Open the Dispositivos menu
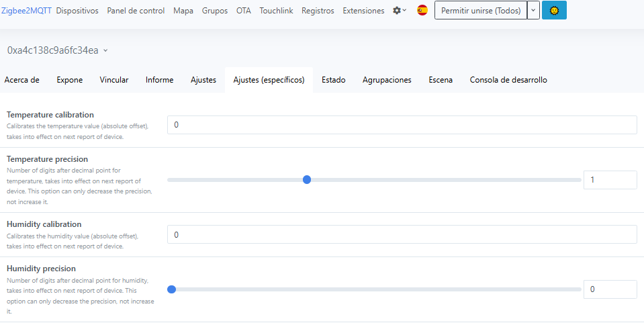This screenshot has height=329, width=644. coord(77,11)
